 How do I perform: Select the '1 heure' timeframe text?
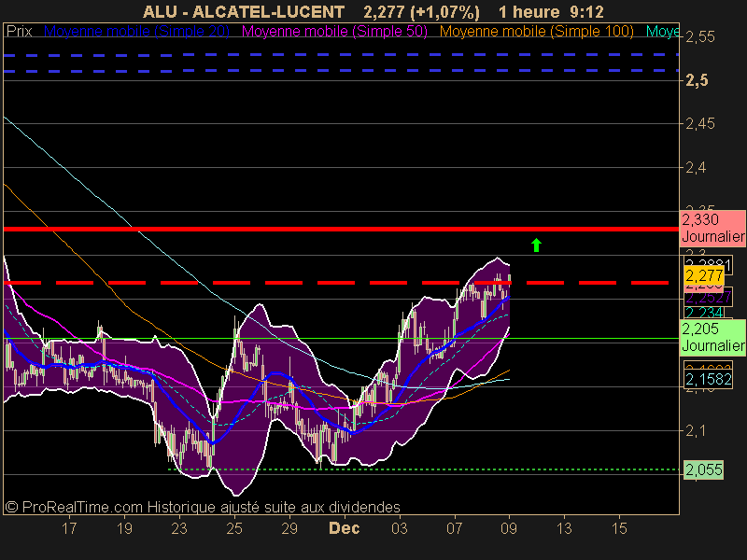click(x=529, y=11)
